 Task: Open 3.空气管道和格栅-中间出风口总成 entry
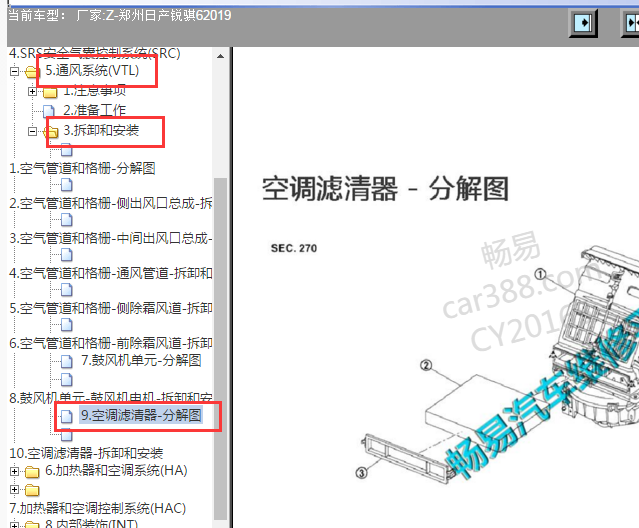click(x=110, y=238)
